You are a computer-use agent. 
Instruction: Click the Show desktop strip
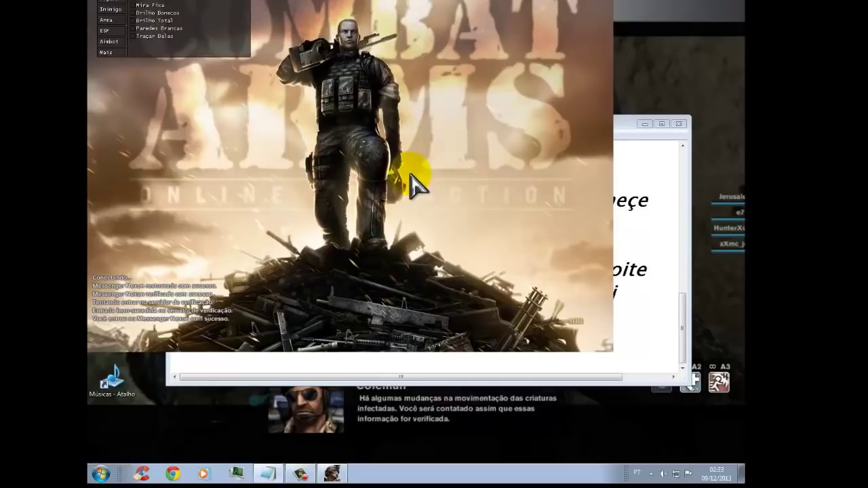[741, 473]
